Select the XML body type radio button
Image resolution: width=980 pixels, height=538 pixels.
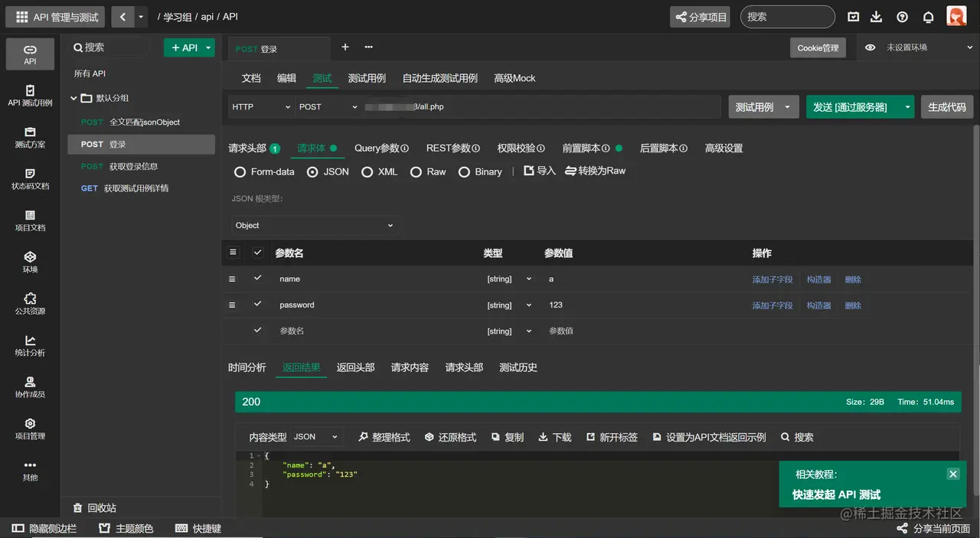point(367,172)
